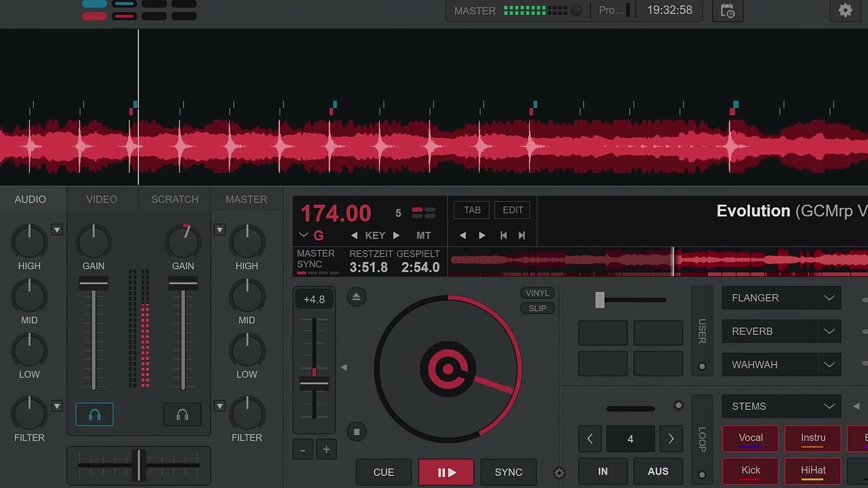Image resolution: width=868 pixels, height=488 pixels.
Task: Click the AUS loop out button
Action: click(x=658, y=471)
